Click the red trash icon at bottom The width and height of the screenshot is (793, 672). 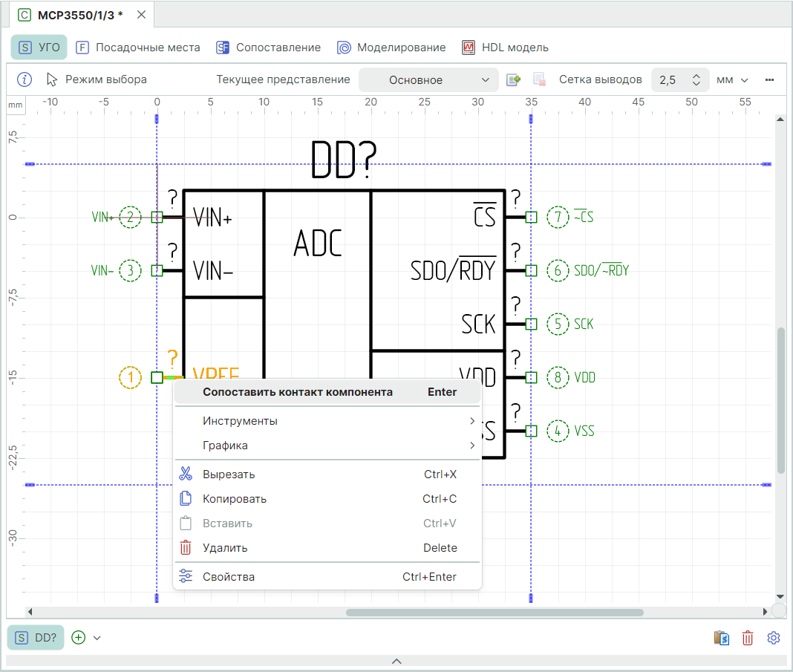click(x=748, y=638)
